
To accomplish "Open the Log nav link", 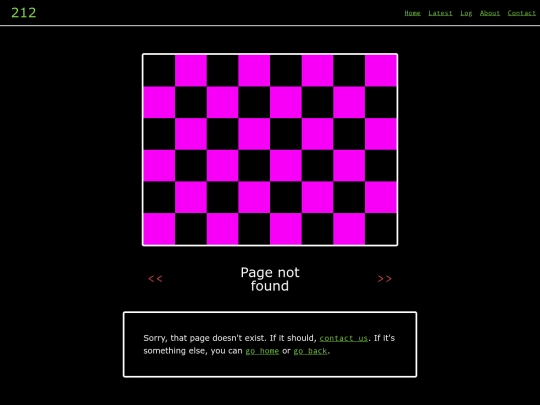I will 466,13.
